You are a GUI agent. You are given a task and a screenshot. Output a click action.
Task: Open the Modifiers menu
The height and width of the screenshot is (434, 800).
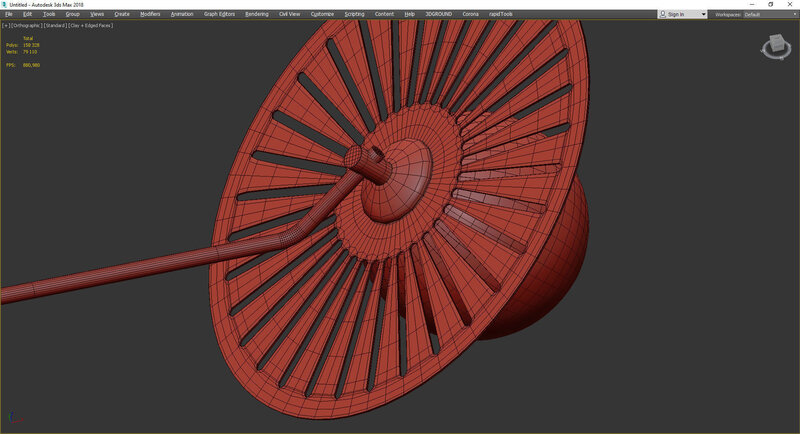pos(150,15)
